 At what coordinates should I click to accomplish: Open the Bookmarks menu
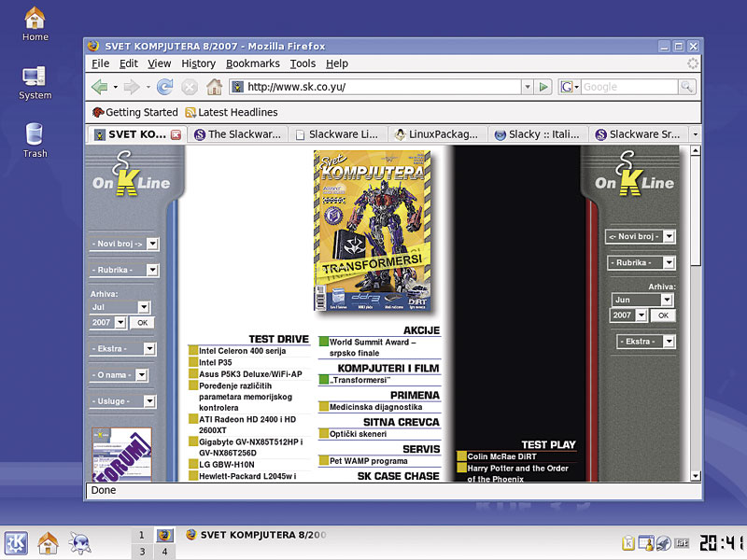252,63
